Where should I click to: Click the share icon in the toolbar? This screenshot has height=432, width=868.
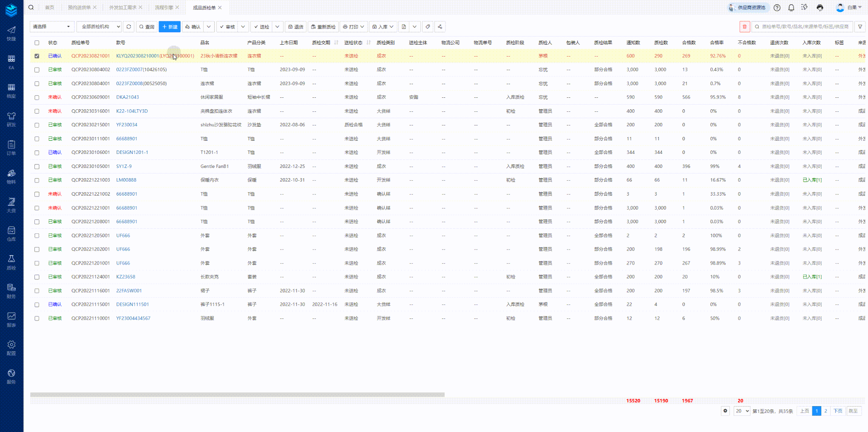(440, 27)
